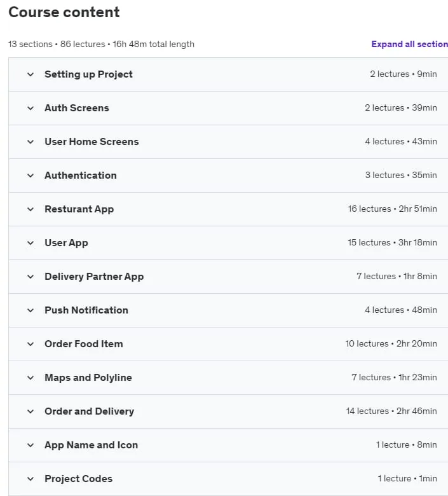Expand the Auth Screens chevron arrow

[31, 108]
